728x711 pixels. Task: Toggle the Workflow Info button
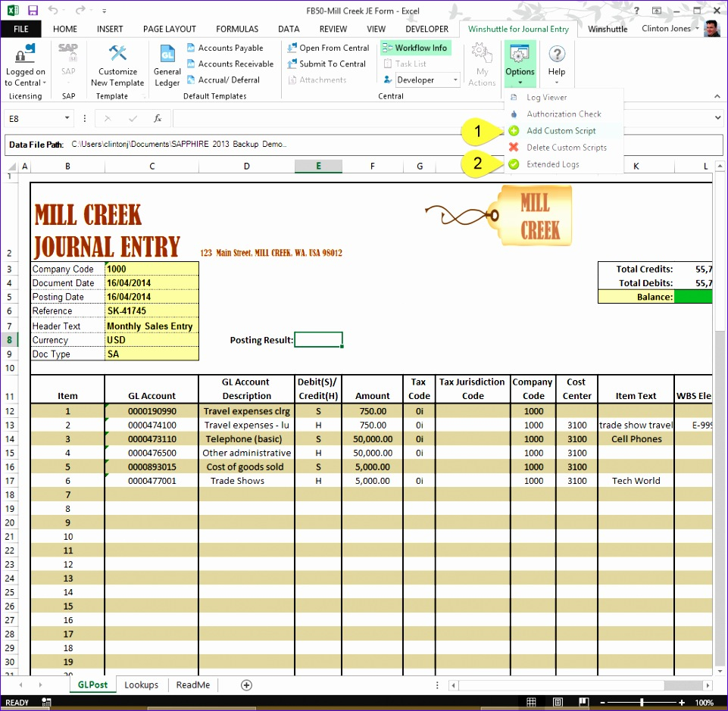coord(416,48)
